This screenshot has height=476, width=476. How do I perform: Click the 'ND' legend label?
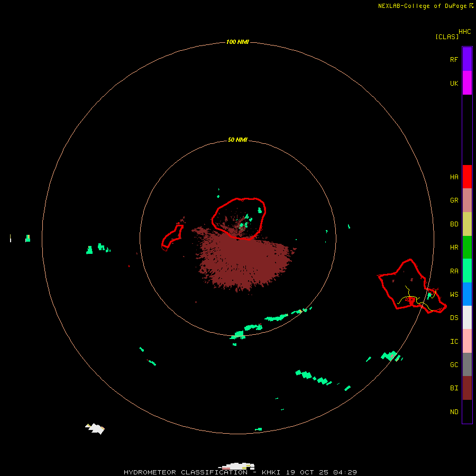point(454,411)
